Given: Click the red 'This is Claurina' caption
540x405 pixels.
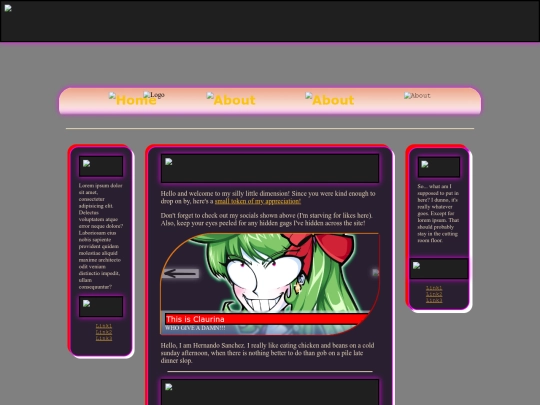Looking at the screenshot, I should coord(267,319).
